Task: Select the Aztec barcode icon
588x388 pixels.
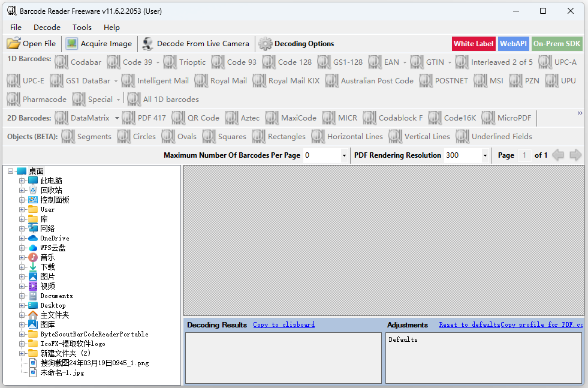Action: (232, 118)
